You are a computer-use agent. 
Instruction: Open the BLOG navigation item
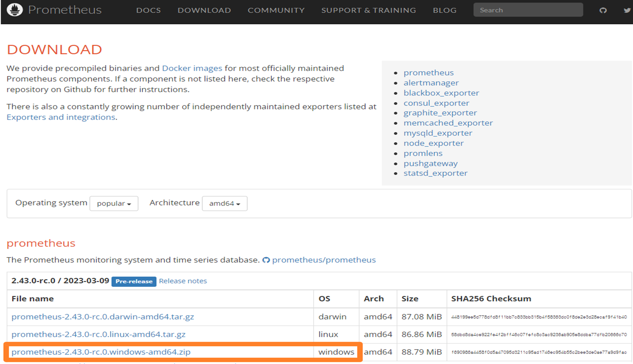(x=444, y=10)
